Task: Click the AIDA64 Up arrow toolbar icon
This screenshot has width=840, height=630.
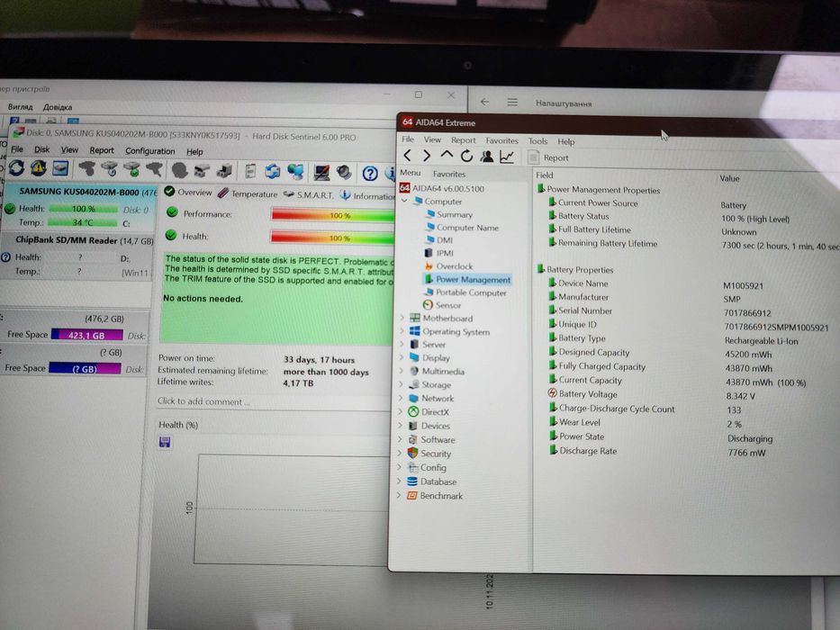Action: (447, 156)
